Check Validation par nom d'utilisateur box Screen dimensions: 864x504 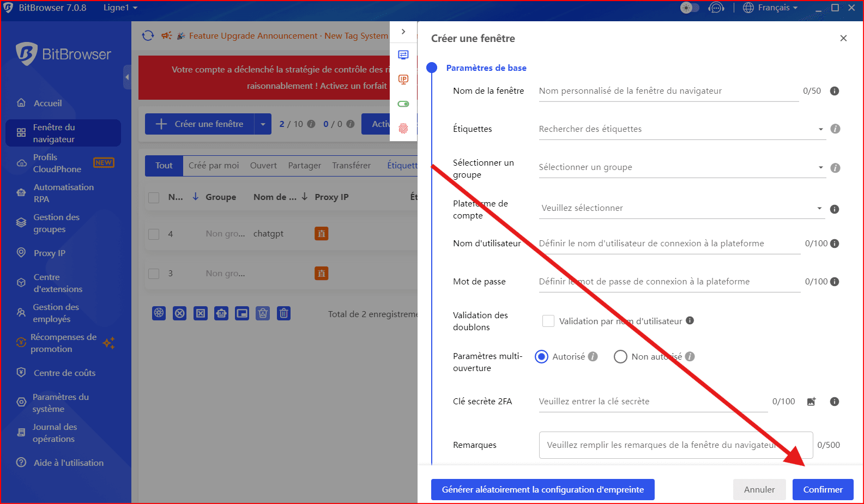(x=548, y=321)
